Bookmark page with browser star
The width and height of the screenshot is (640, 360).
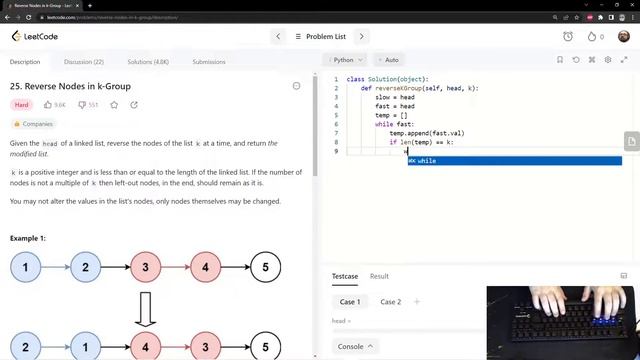click(577, 18)
